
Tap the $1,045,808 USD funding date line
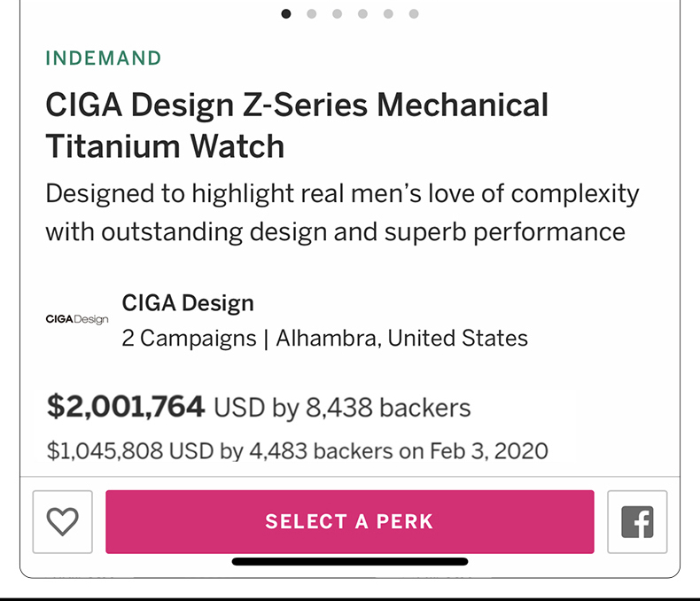(x=297, y=450)
